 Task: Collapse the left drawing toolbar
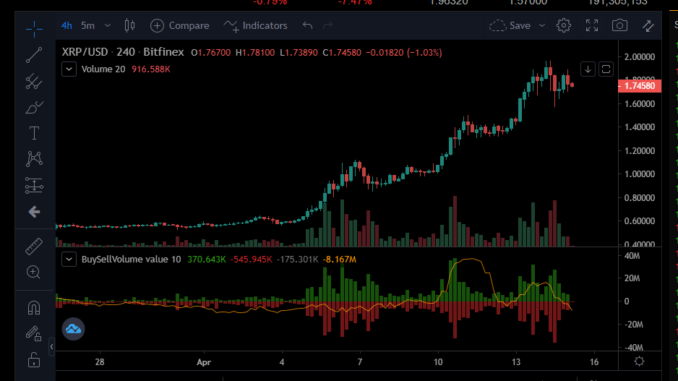pos(51,346)
